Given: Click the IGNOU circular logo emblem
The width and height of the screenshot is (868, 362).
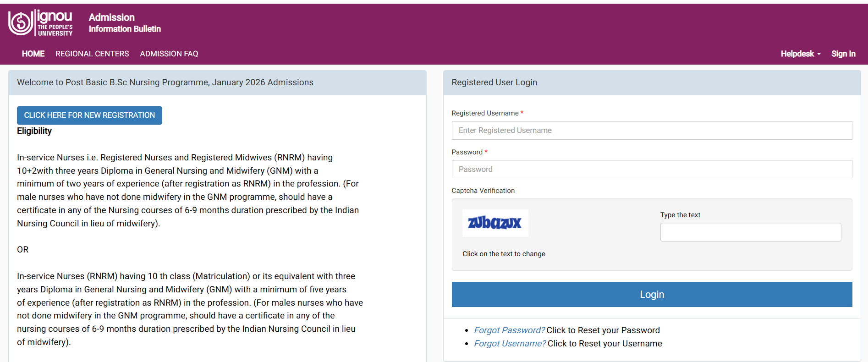Looking at the screenshot, I should point(20,23).
